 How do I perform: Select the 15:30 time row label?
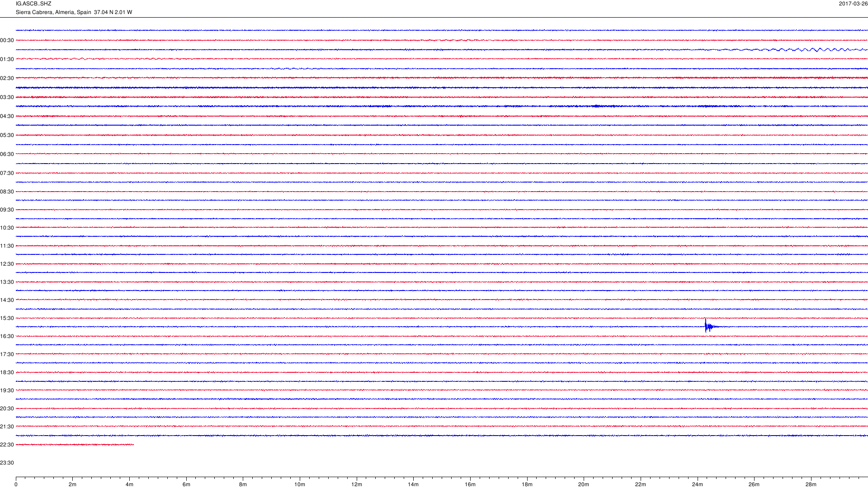click(x=7, y=319)
